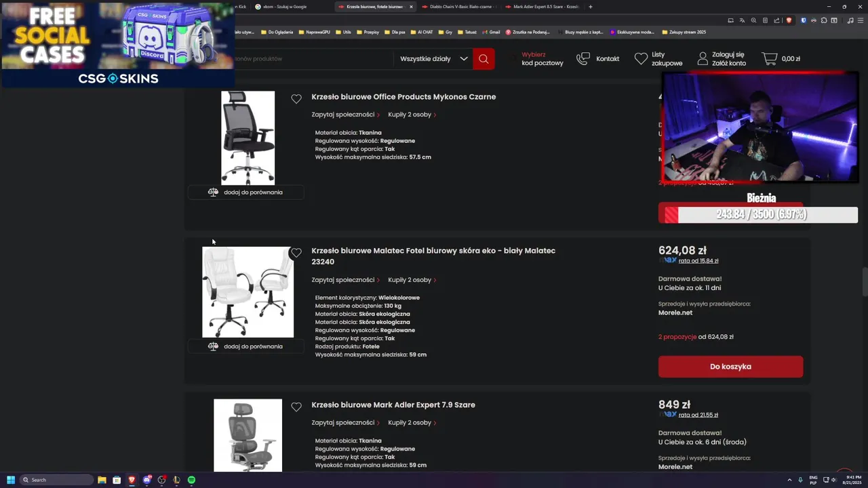Click the page vertical scrollbar thumb
This screenshot has width=868, height=488.
pyautogui.click(x=865, y=281)
